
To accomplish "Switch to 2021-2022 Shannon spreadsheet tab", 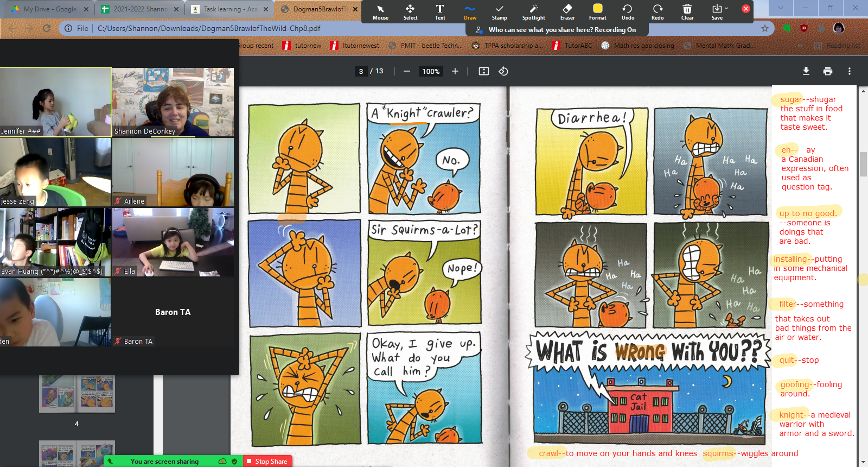I will pyautogui.click(x=140, y=9).
